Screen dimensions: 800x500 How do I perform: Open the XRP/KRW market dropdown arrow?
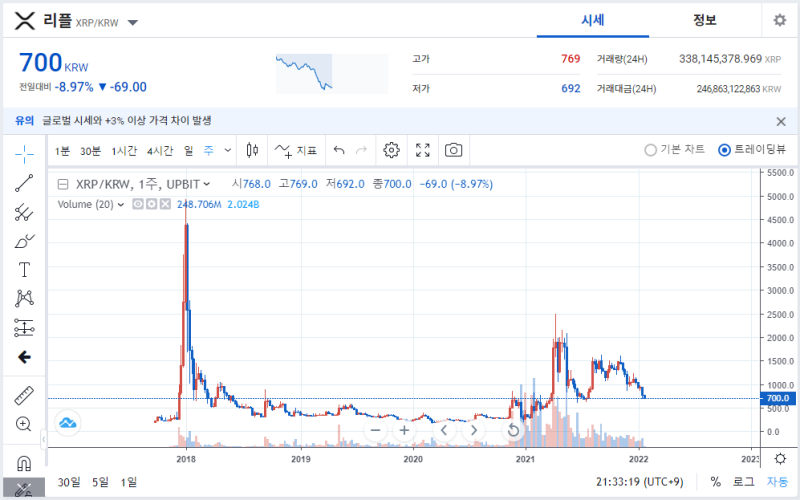pos(133,22)
